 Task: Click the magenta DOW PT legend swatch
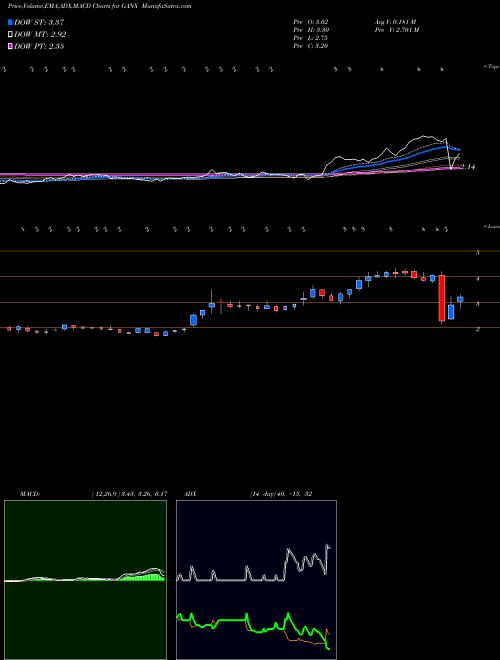click(x=10, y=46)
